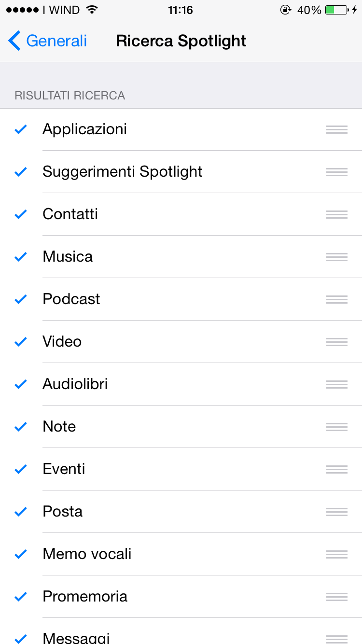The image size is (362, 644).
Task: Uncheck the Promemoria checkmark
Action: point(20,597)
